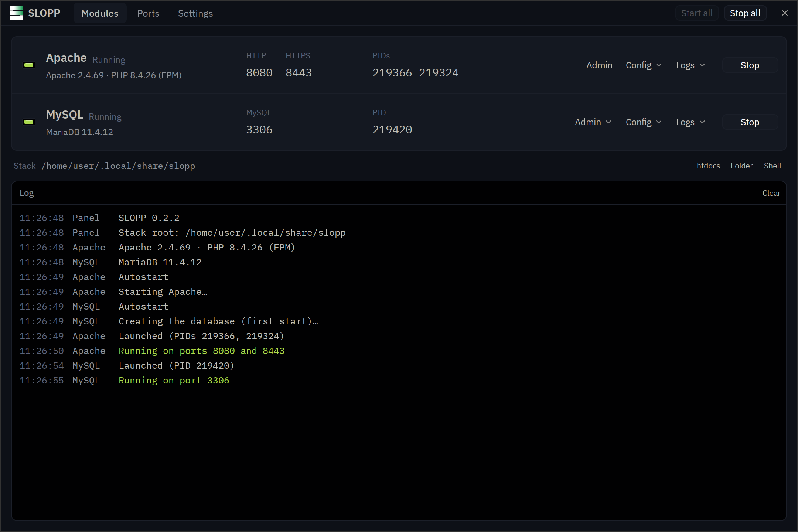The height and width of the screenshot is (532, 798).
Task: Click log line 'Starting Apache…'
Action: point(163,292)
